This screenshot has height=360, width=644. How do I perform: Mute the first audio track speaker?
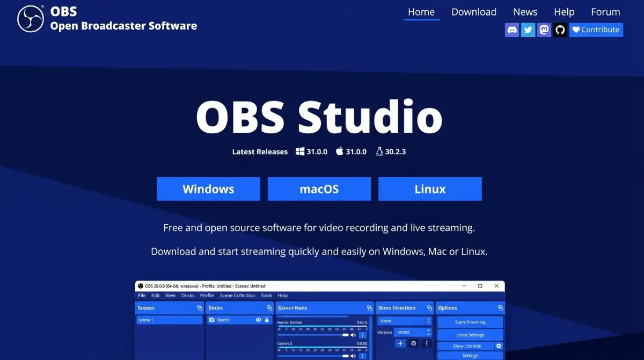tap(353, 335)
